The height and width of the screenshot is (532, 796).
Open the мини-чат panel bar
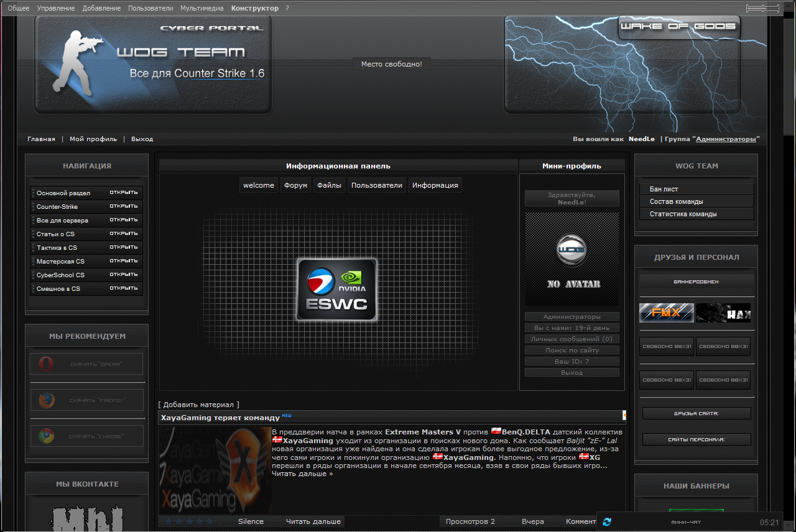(689, 522)
